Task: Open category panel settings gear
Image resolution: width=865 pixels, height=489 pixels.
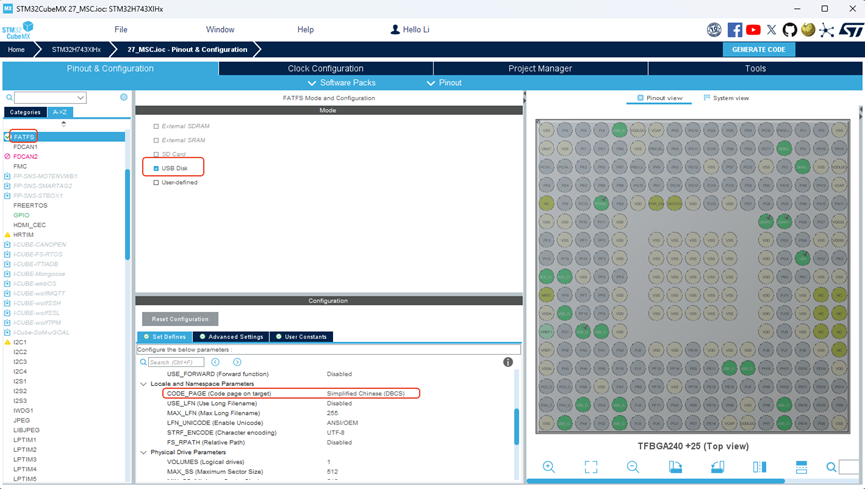Action: [124, 97]
